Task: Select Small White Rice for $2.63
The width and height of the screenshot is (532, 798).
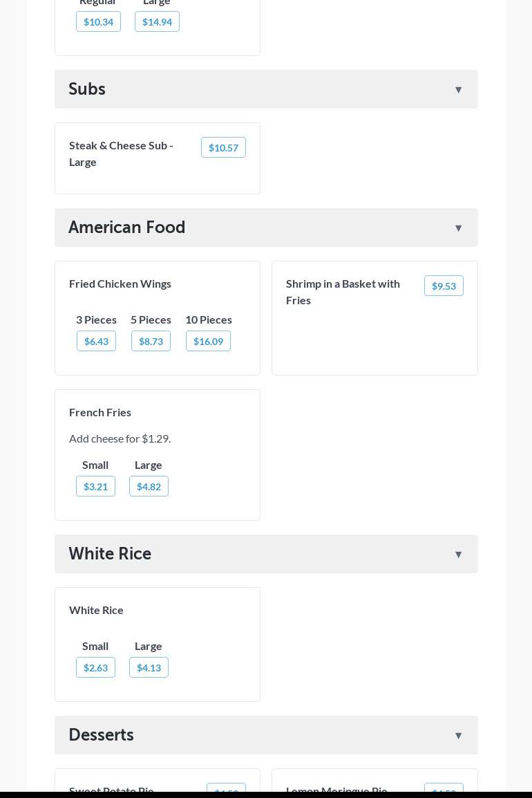Action: click(x=95, y=667)
